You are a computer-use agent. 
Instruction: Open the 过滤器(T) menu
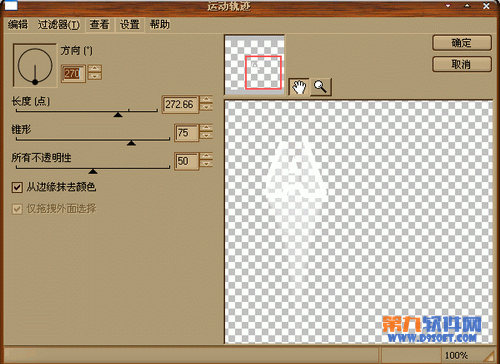[59, 24]
